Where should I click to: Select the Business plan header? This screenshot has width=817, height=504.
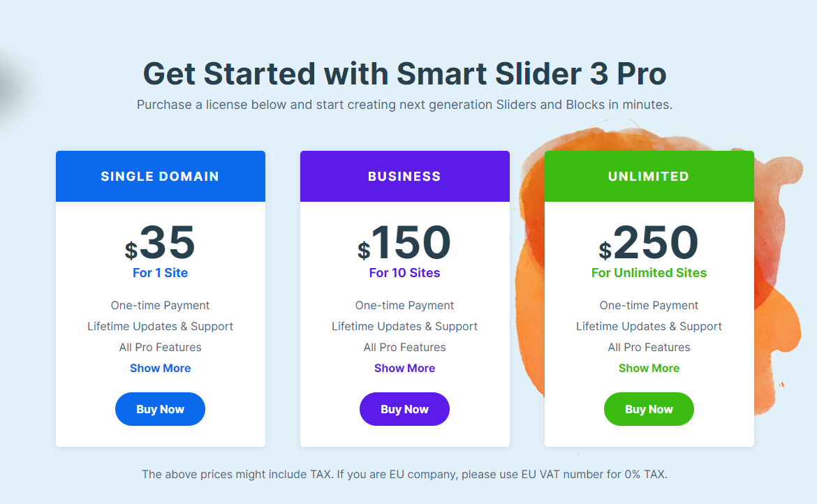[x=405, y=177]
